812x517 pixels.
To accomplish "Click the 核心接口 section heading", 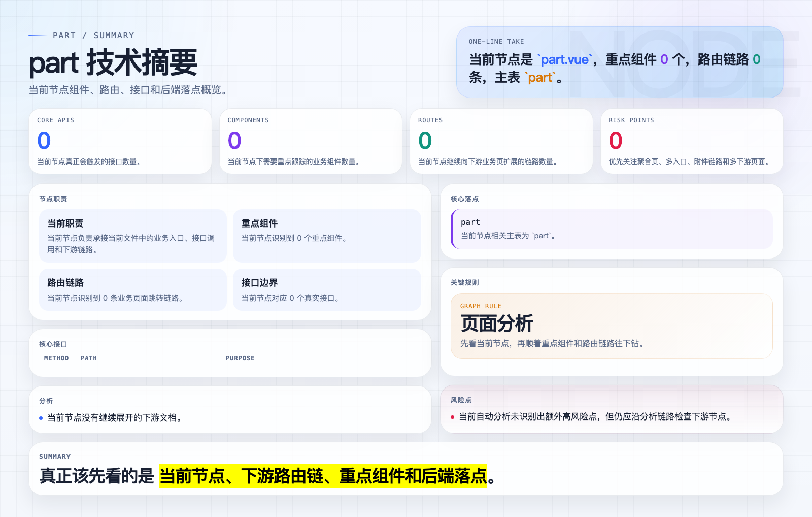I will (53, 344).
